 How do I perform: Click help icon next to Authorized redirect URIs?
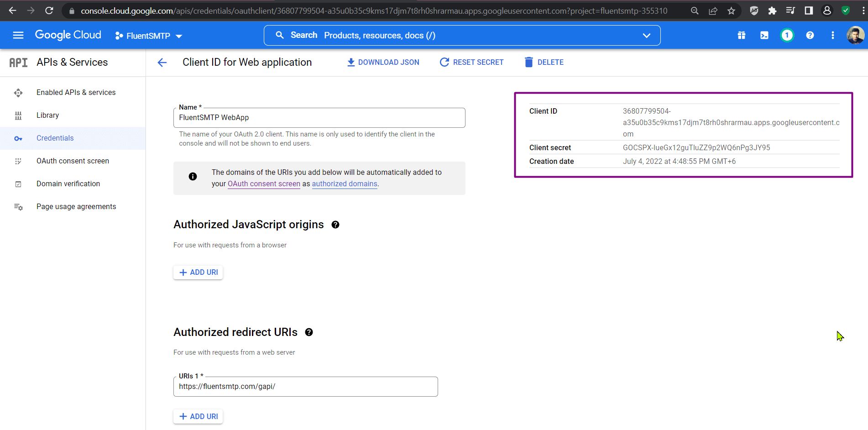pyautogui.click(x=309, y=332)
